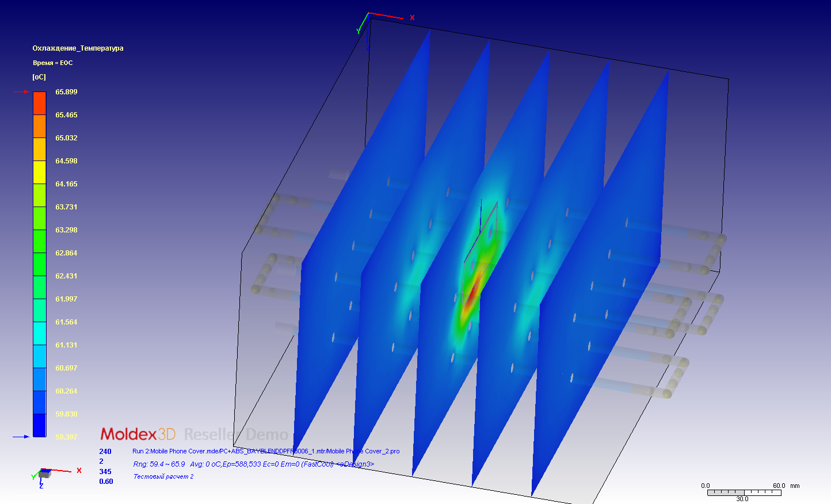Viewport: 831px width, 504px height.
Task: Select legend value 62.431
Action: pos(66,276)
